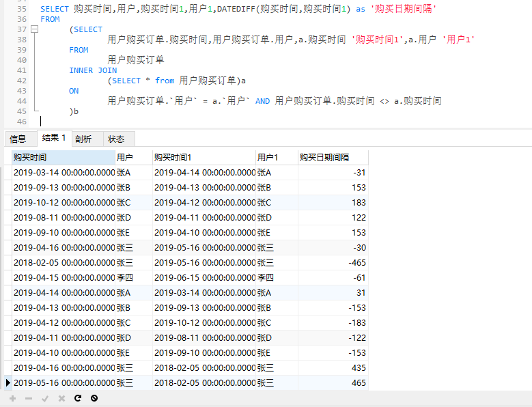Click the 购买时间 column header

click(63, 157)
